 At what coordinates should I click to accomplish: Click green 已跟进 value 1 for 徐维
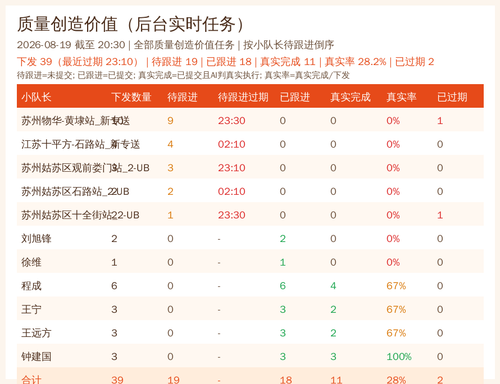pos(283,262)
